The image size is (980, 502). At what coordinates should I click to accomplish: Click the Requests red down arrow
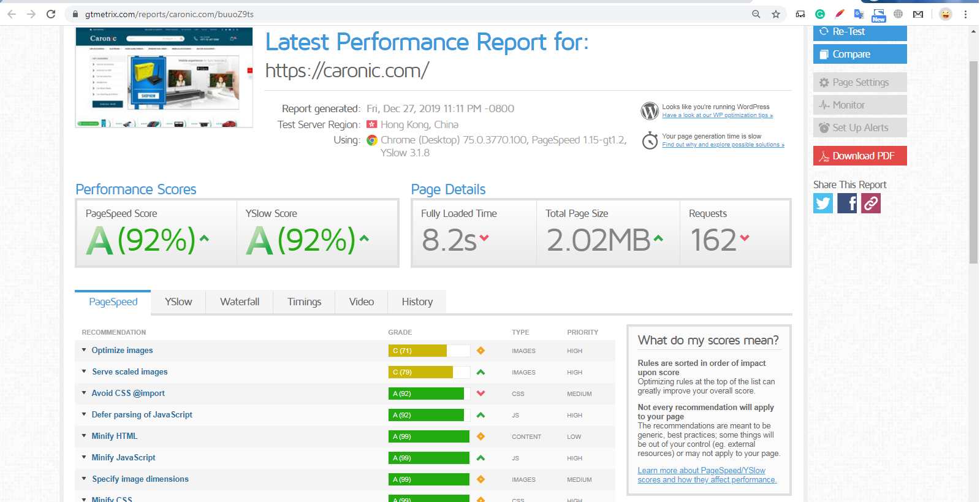click(745, 238)
